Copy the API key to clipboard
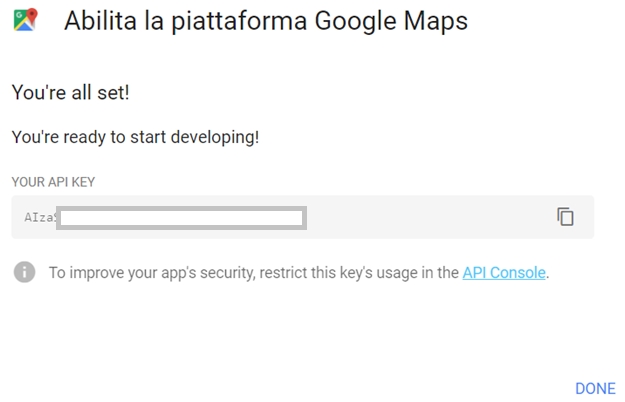 (565, 216)
